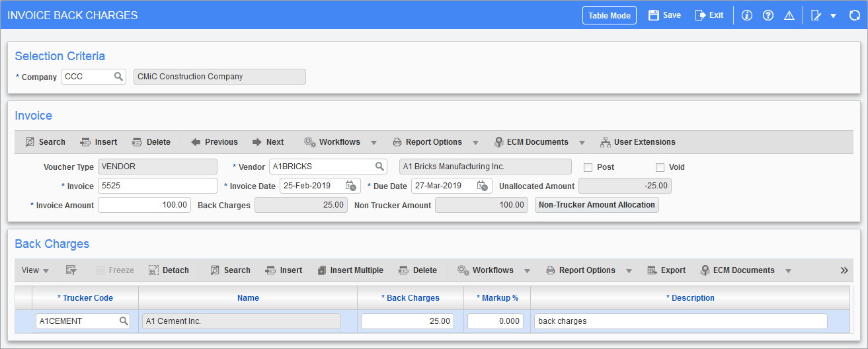Screen dimensions: 868x349
Task: Open the help question mark icon
Action: (x=768, y=15)
